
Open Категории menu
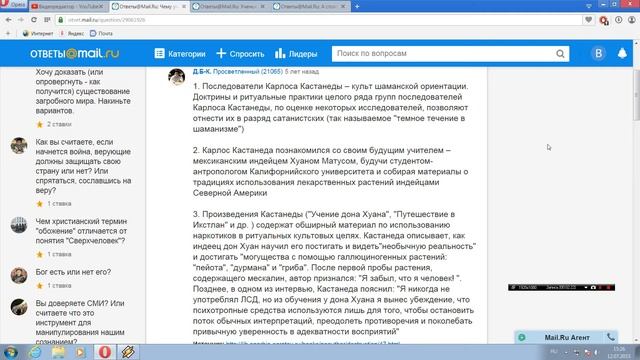(x=180, y=53)
